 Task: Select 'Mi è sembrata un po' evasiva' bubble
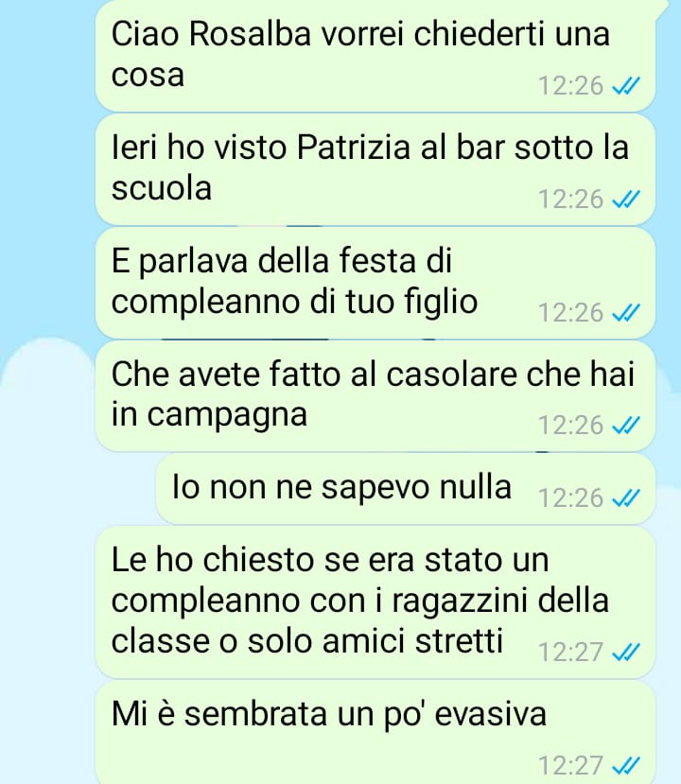[x=375, y=733]
